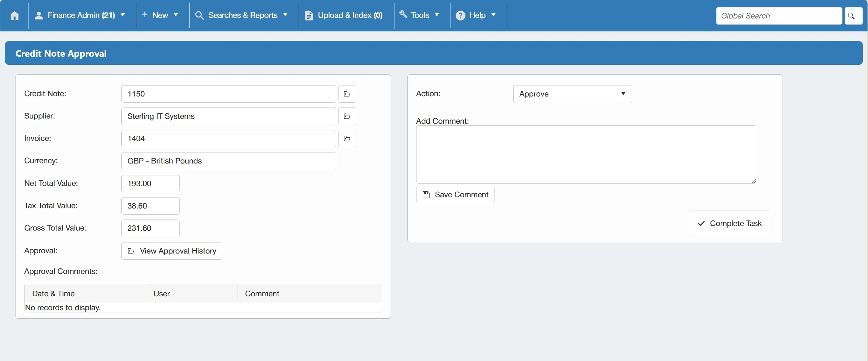Click inside the Add Comment text area
Image resolution: width=868 pixels, height=361 pixels.
tap(586, 155)
